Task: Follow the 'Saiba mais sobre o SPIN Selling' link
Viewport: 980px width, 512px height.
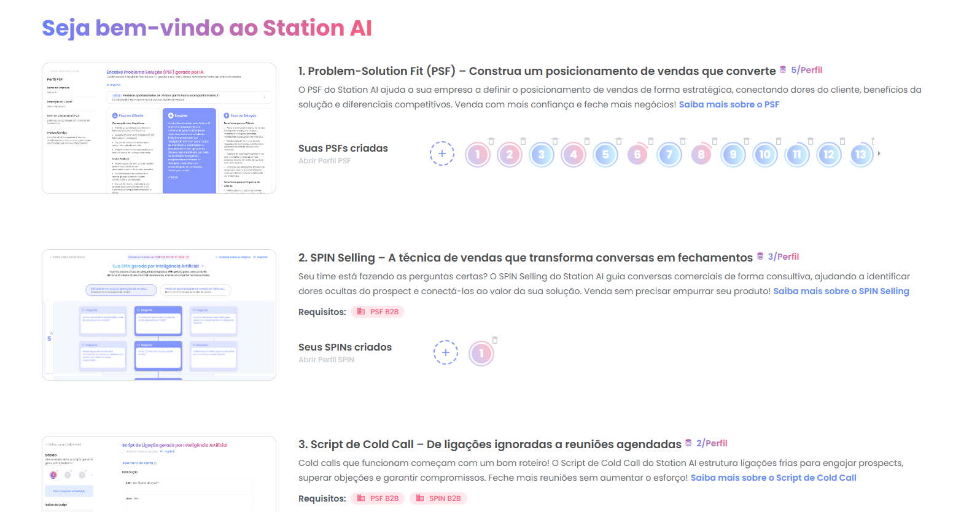Action: tap(841, 291)
